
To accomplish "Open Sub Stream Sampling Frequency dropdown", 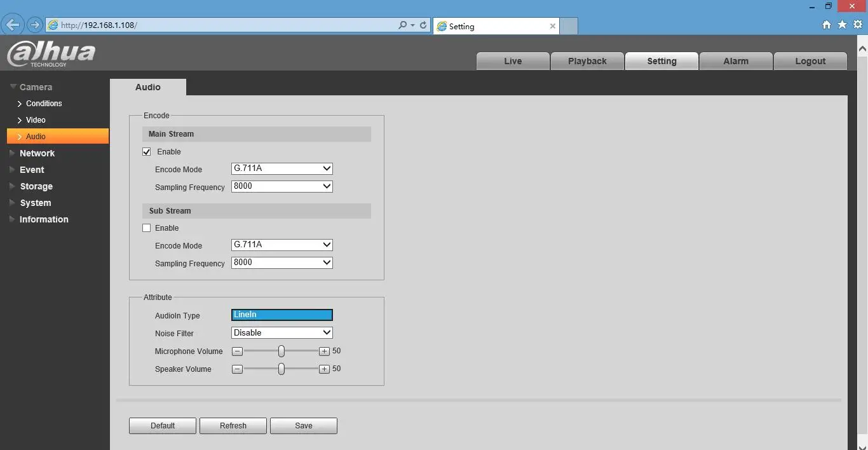I will coord(282,262).
